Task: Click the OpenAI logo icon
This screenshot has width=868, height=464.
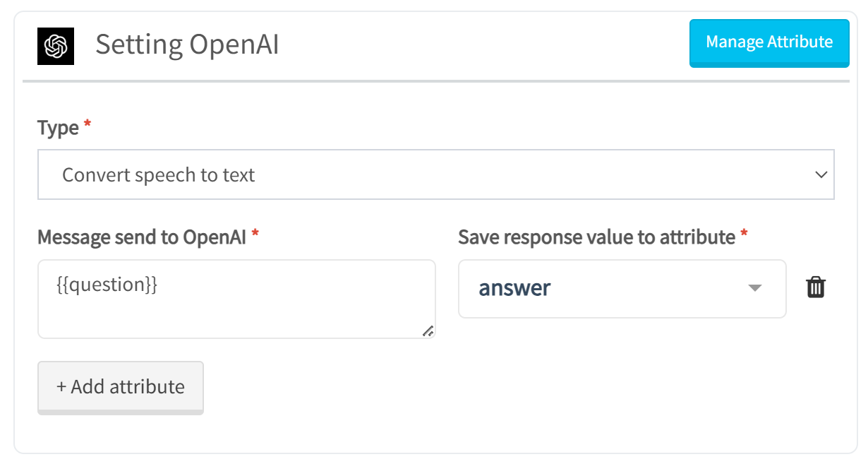Action: click(x=56, y=47)
